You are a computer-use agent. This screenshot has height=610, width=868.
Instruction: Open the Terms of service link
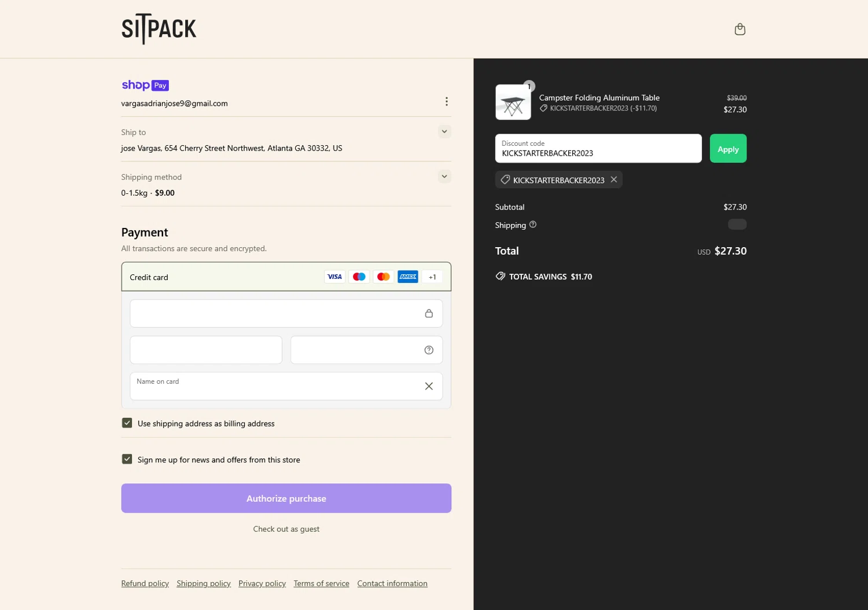(x=321, y=583)
